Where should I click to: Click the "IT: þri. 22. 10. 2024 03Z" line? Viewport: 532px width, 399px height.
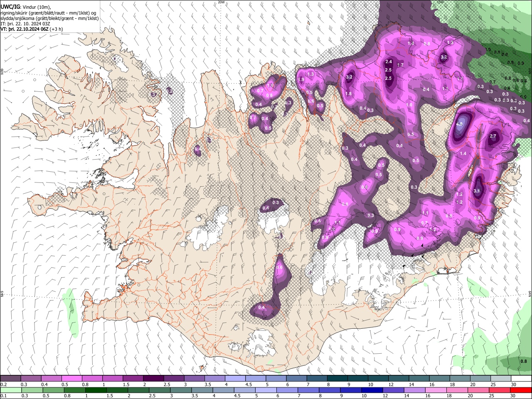point(25,24)
